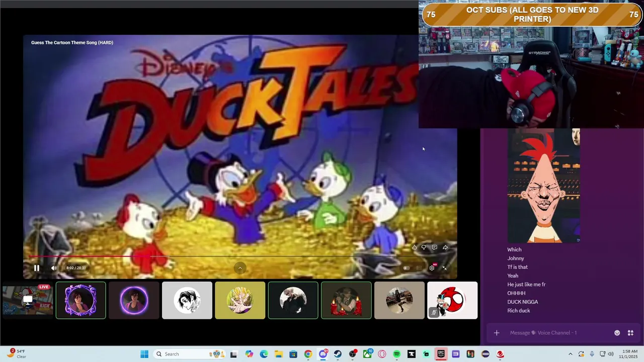This screenshot has height=362, width=644.
Task: Click the OCT SUBS goal banner
Action: click(532, 15)
